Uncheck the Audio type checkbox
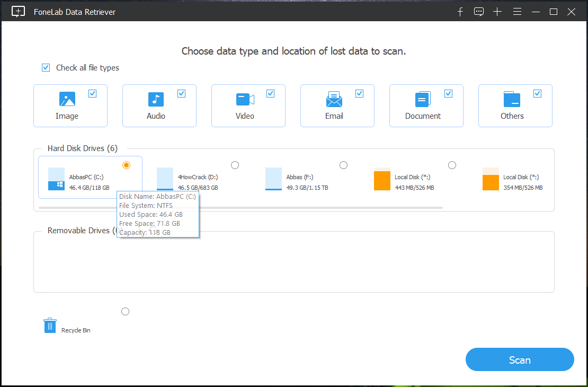 pos(182,93)
